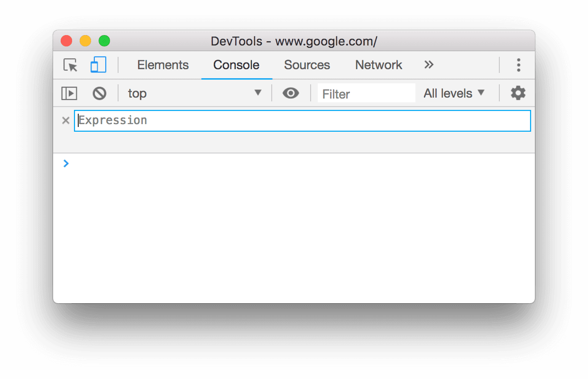Click the DevTools window title bar
Viewport: 588px width, 379px height.
(x=294, y=41)
